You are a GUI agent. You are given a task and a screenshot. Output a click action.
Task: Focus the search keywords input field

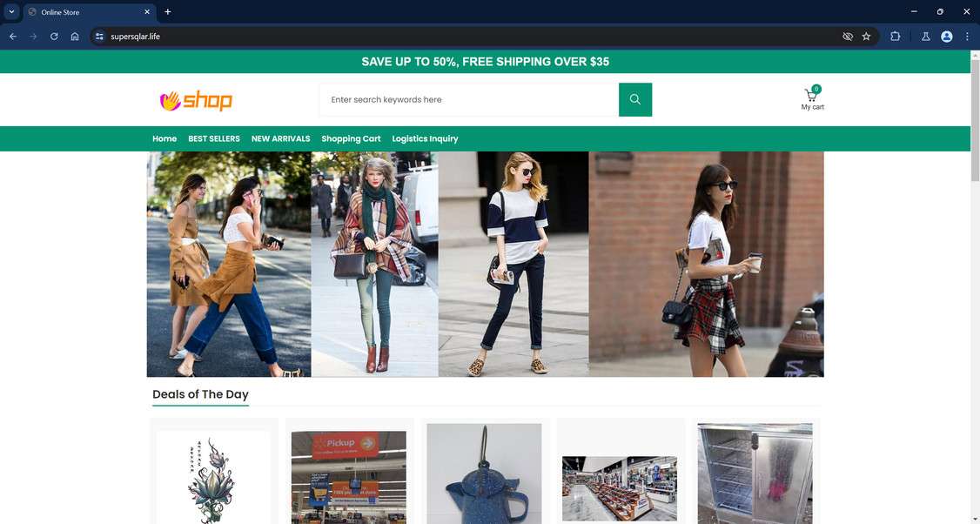pos(469,99)
